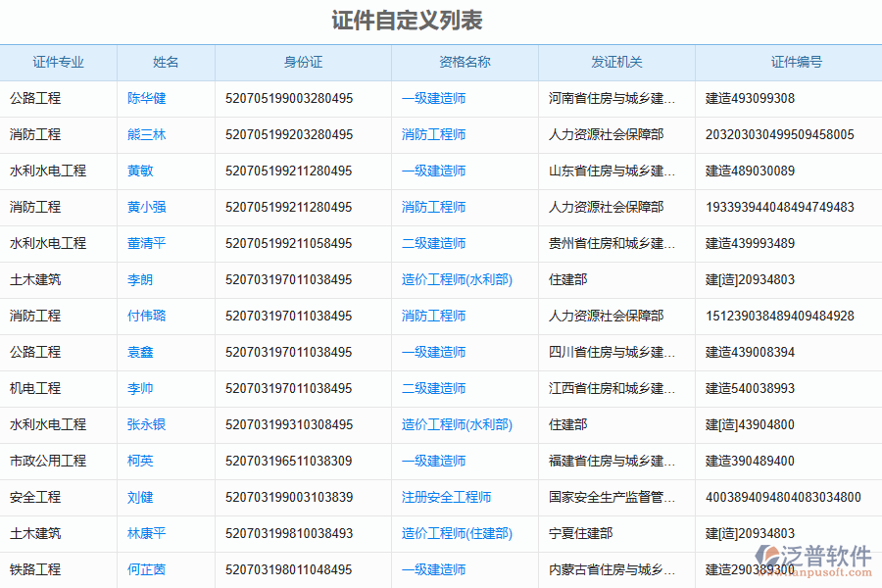This screenshot has width=882, height=588.
Task: Select the 张永银 name link
Action: coord(145,424)
